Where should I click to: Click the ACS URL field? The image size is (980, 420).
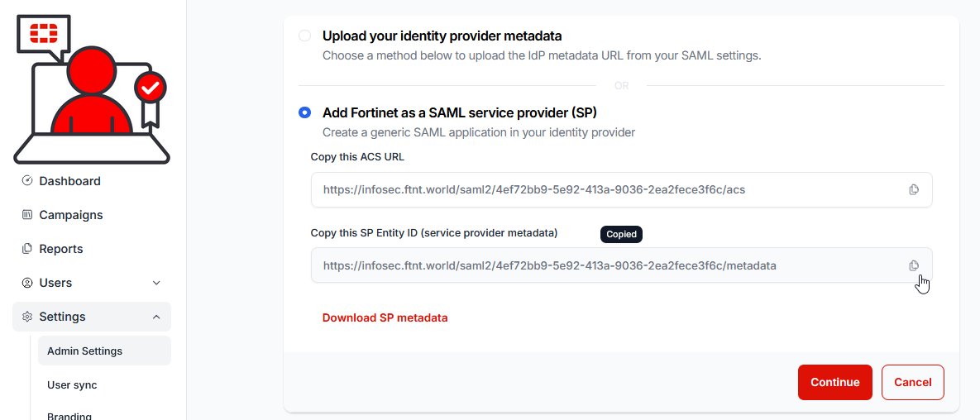click(622, 189)
